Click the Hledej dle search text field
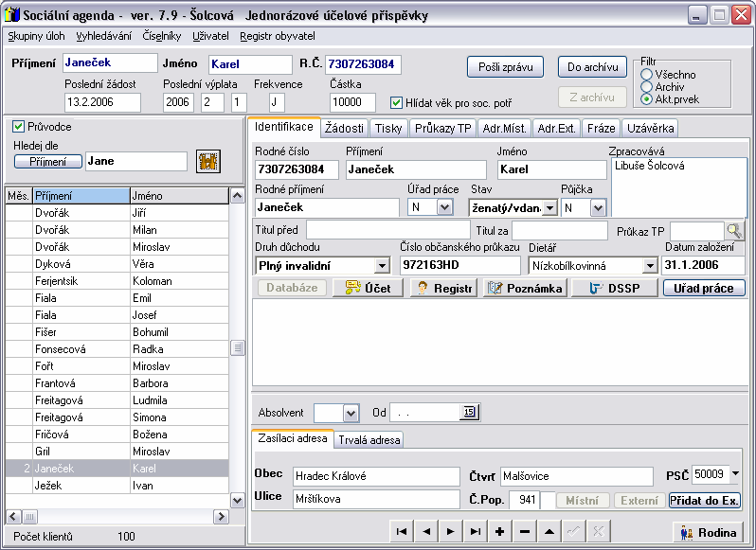Screen dimensions: 756x550 click(136, 161)
